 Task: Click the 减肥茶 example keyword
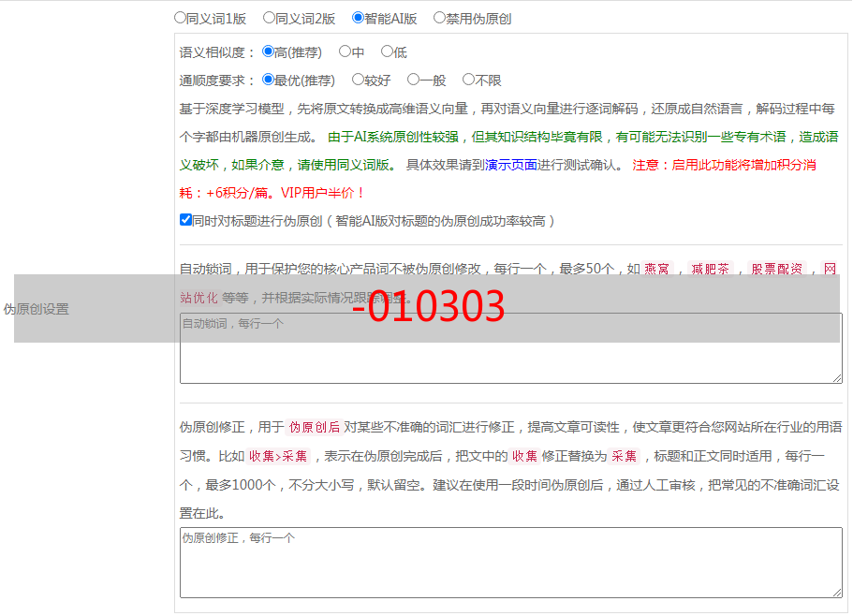pos(711,269)
